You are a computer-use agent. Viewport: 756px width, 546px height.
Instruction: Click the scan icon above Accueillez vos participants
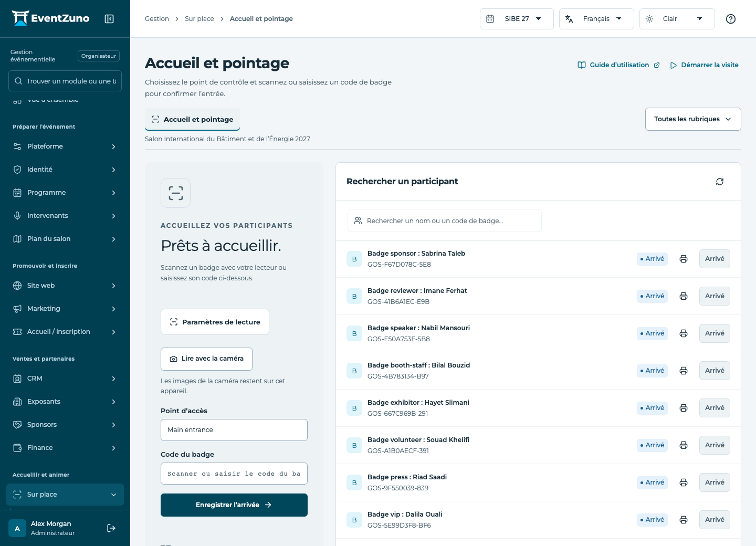pos(176,193)
